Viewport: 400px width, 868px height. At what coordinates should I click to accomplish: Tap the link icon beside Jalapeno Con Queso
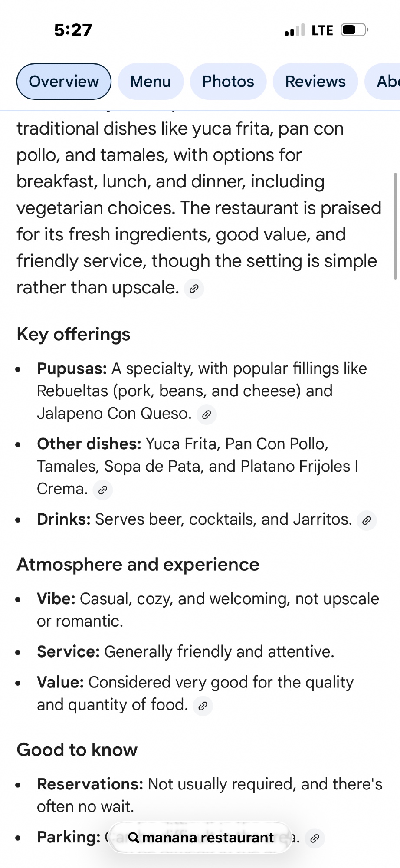pos(207,414)
